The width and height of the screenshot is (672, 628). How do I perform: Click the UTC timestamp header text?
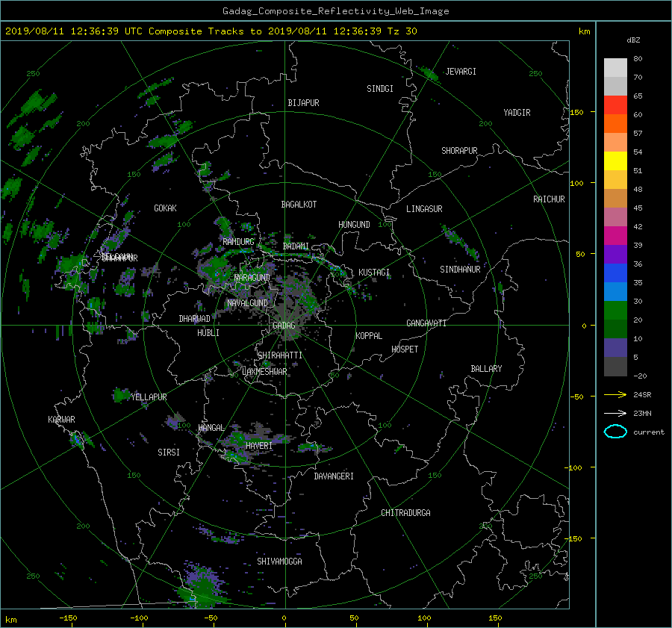pyautogui.click(x=211, y=31)
